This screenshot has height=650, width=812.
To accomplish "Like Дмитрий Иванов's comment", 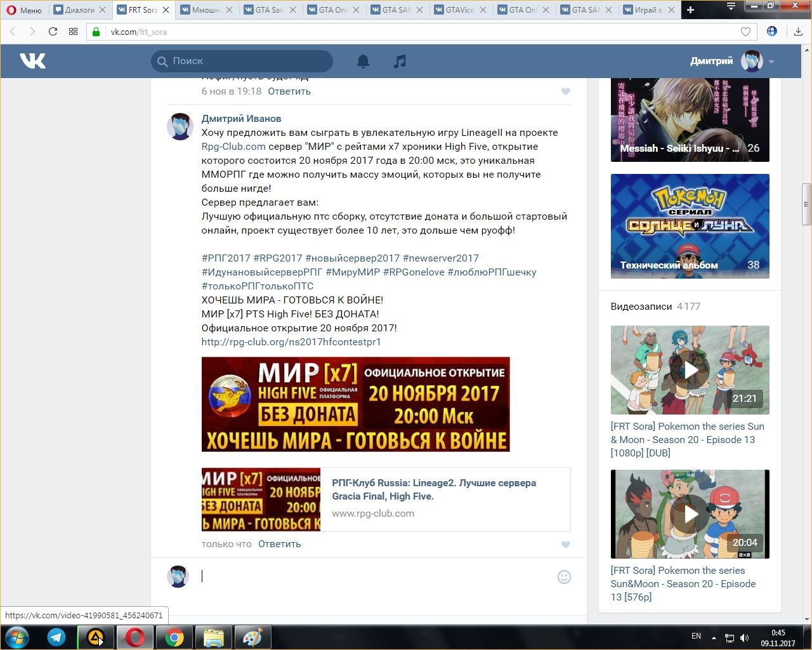I will point(566,545).
